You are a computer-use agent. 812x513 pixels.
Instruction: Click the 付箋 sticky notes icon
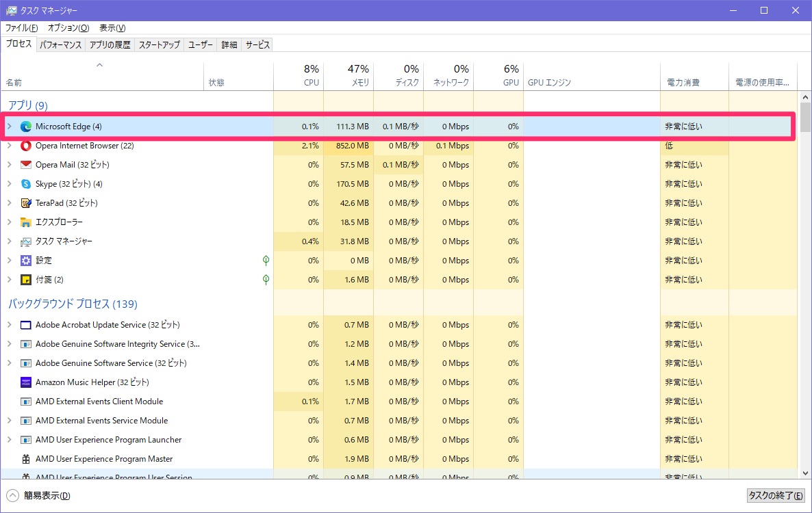click(26, 279)
